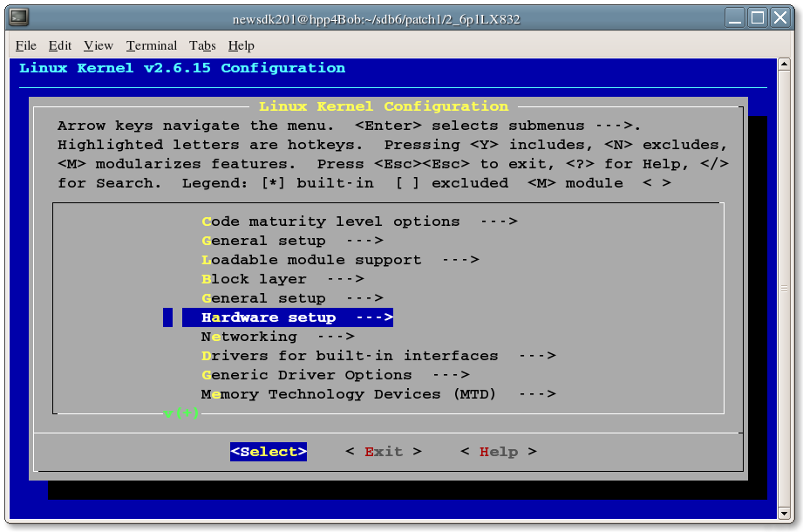
Task: Open the Help menu in menu bar
Action: click(242, 45)
